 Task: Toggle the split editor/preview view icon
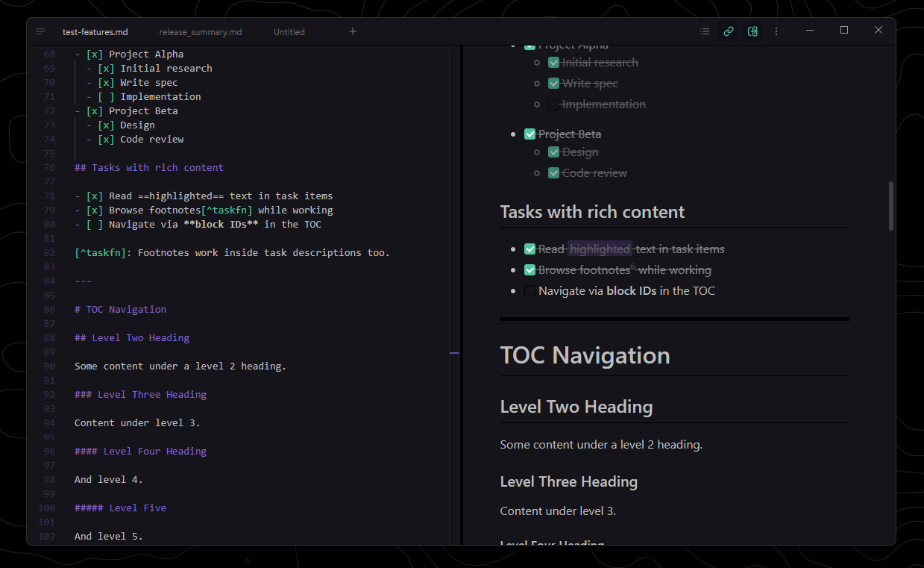(x=752, y=31)
